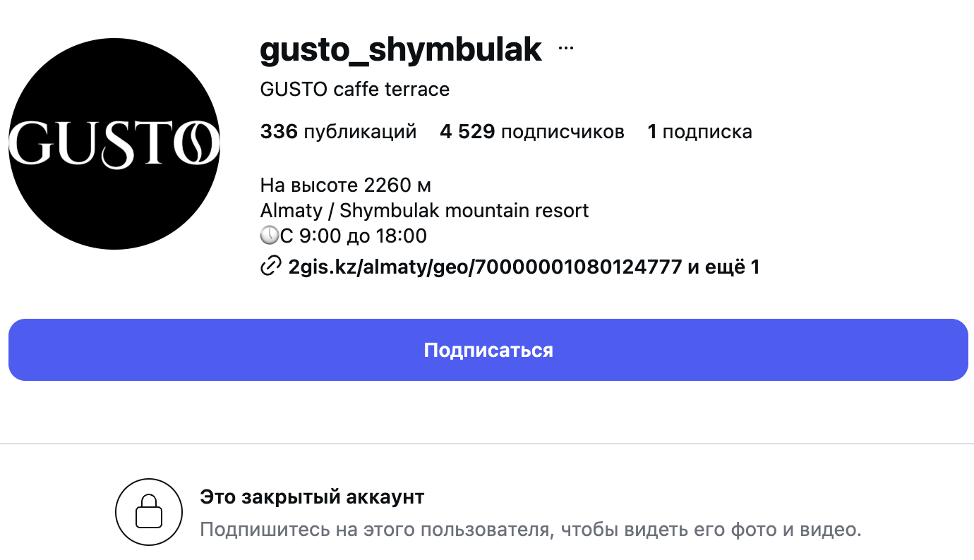Expand the 'и ещё 1' extra links
This screenshot has width=974, height=560.
click(x=723, y=267)
